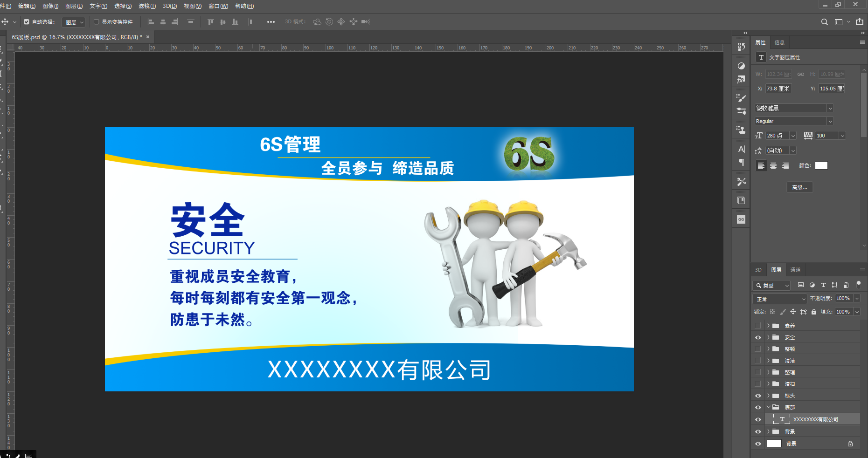Click align left edges icon in options bar
The image size is (868, 458).
click(151, 22)
